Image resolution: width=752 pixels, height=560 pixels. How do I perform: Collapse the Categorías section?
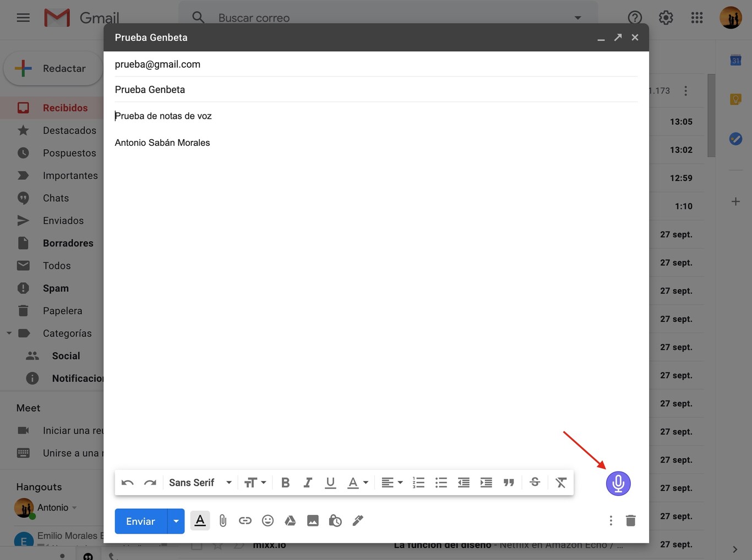click(x=9, y=333)
